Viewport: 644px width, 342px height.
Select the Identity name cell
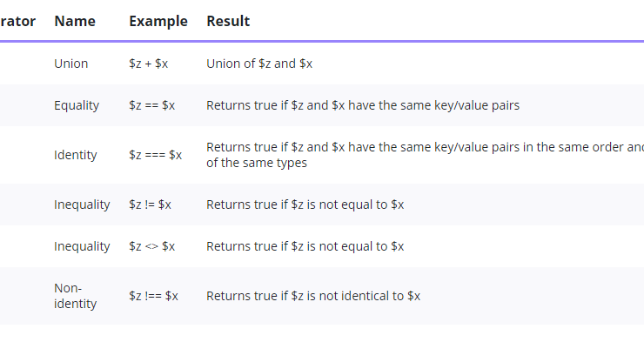pyautogui.click(x=76, y=155)
